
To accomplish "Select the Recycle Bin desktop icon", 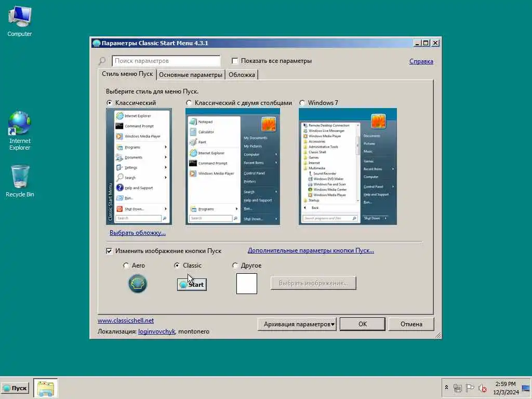I will pos(20,181).
